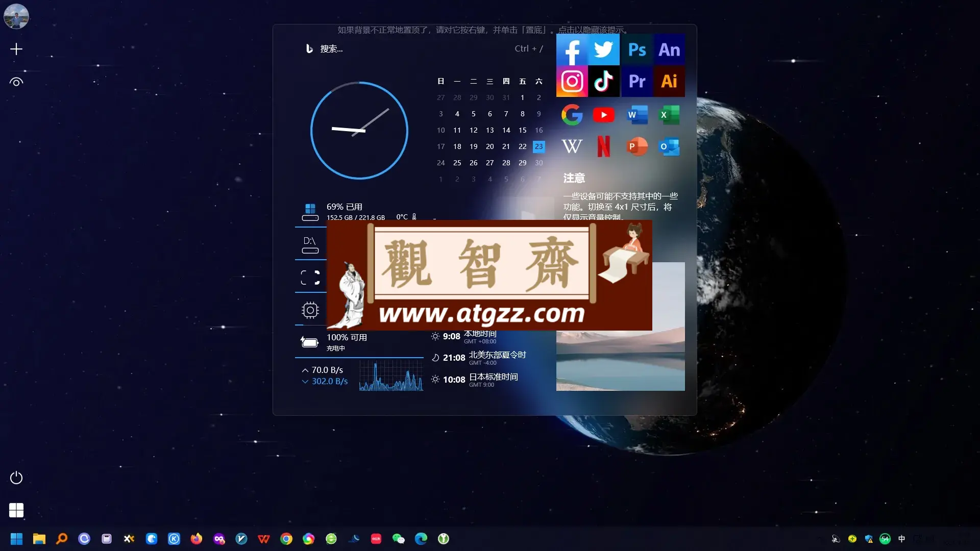Launch PowerPoint from the widget
980x551 pixels.
pos(637,146)
